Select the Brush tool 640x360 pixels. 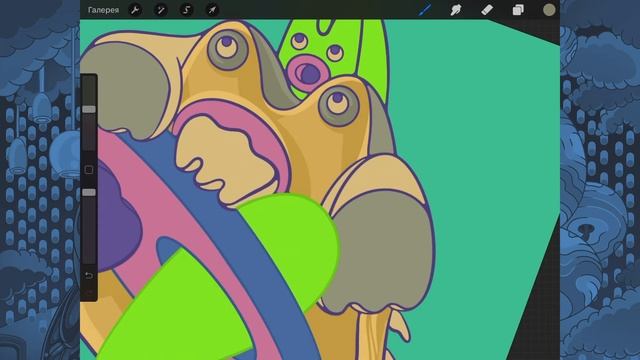425,10
